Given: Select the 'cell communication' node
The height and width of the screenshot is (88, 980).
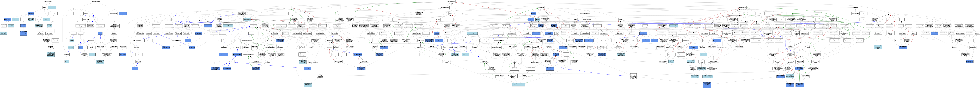Looking at the screenshot, I should coord(587,19).
